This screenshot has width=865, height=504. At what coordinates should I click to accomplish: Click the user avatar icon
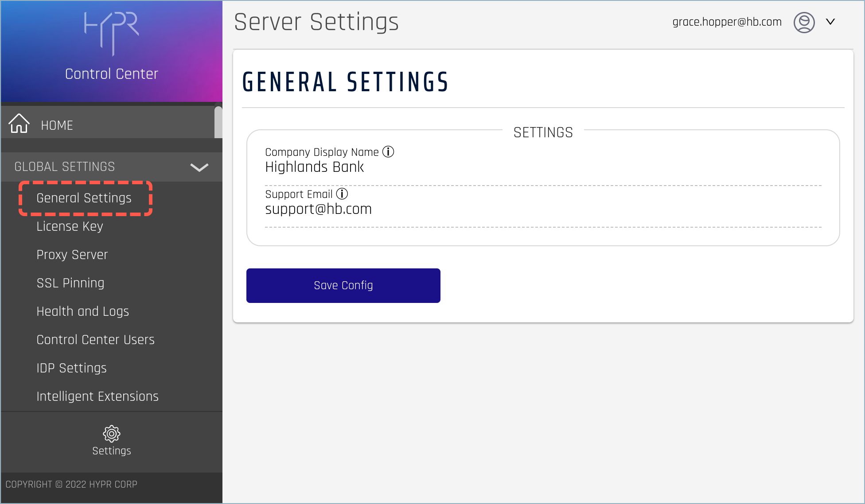(804, 22)
